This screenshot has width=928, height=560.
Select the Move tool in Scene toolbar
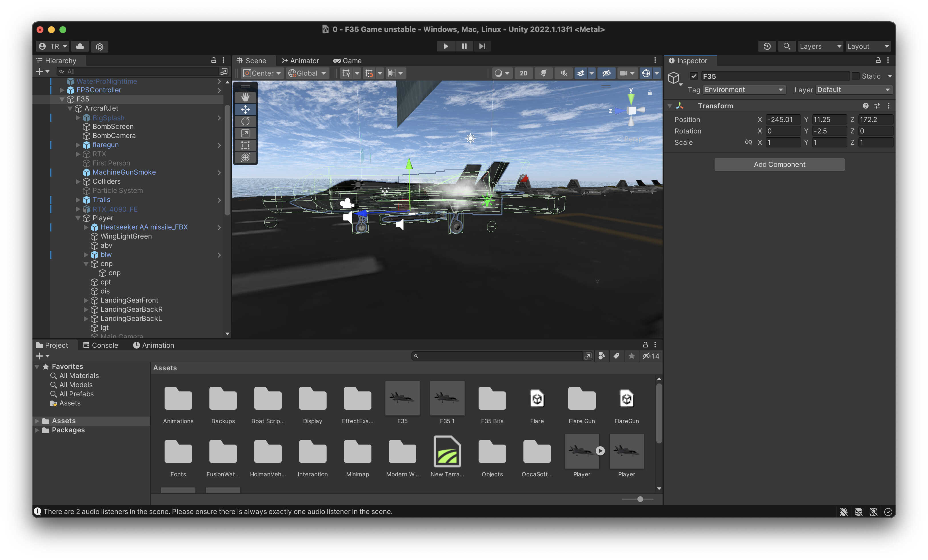(245, 109)
